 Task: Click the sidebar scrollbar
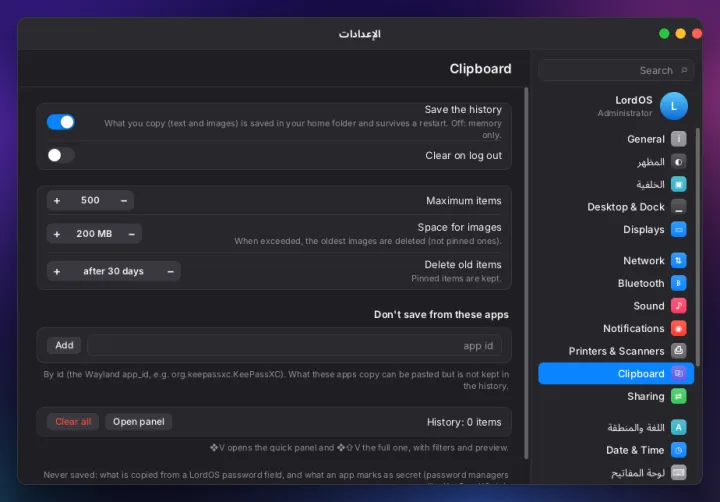point(698,247)
